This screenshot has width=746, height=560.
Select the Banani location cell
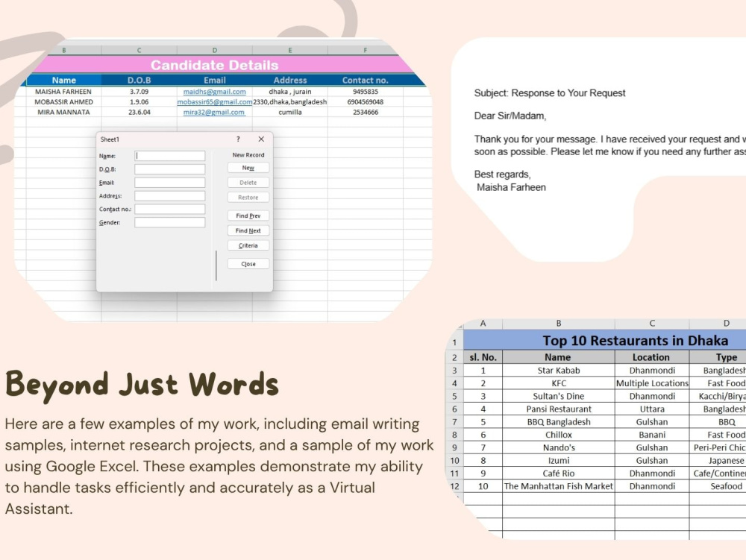tap(652, 435)
